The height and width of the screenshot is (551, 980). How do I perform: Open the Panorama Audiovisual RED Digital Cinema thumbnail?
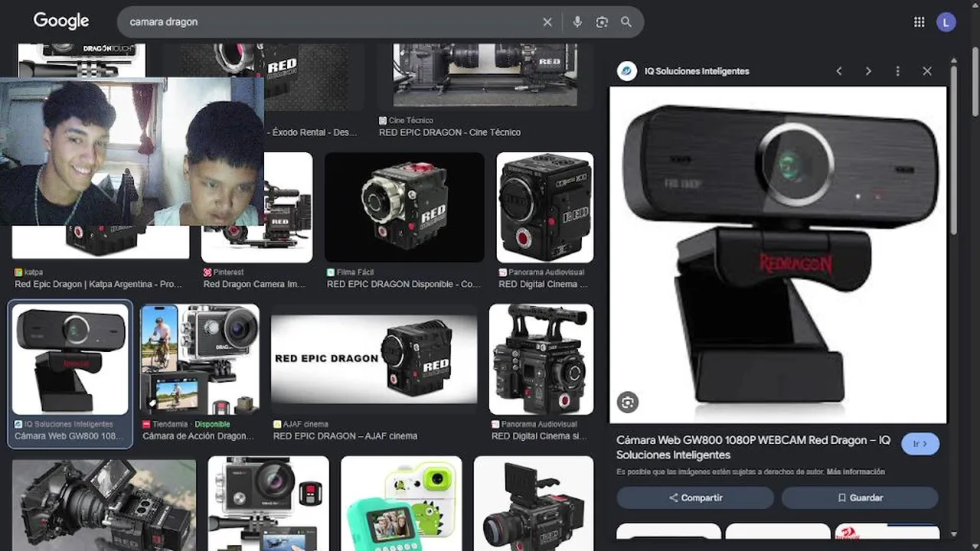(x=545, y=207)
